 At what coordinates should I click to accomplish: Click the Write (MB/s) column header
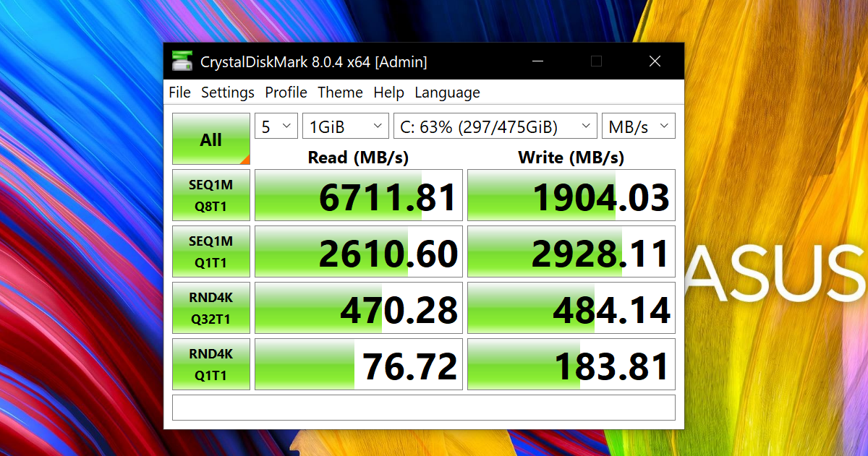coord(571,157)
